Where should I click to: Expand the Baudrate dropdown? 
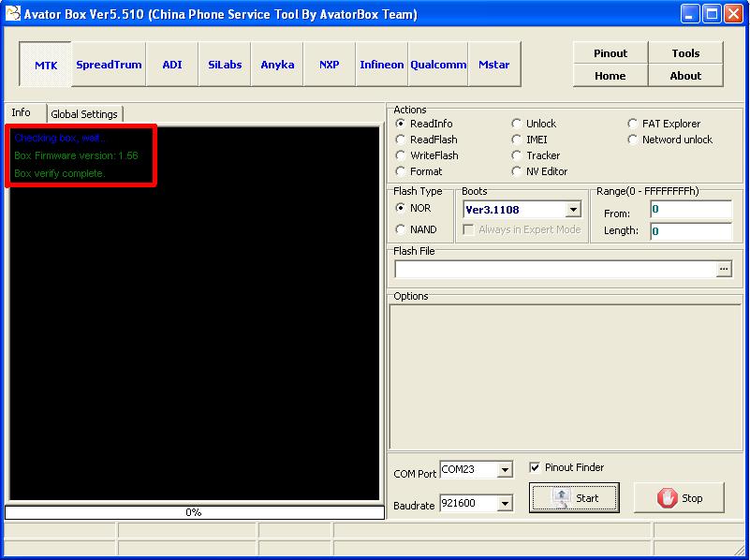[x=505, y=503]
